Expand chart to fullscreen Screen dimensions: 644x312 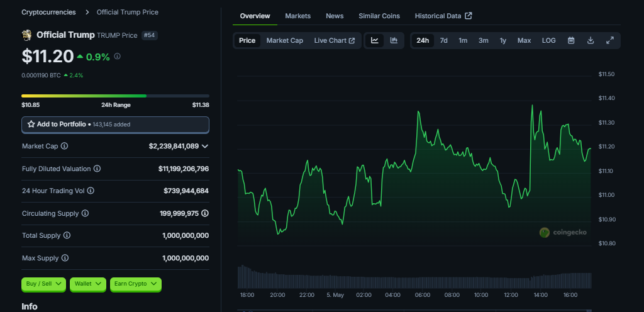610,40
